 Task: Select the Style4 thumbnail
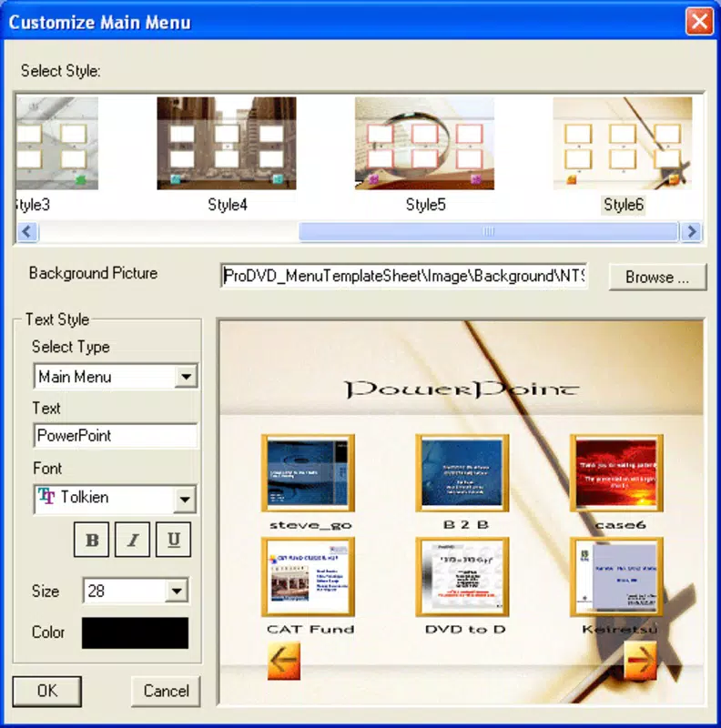[227, 143]
